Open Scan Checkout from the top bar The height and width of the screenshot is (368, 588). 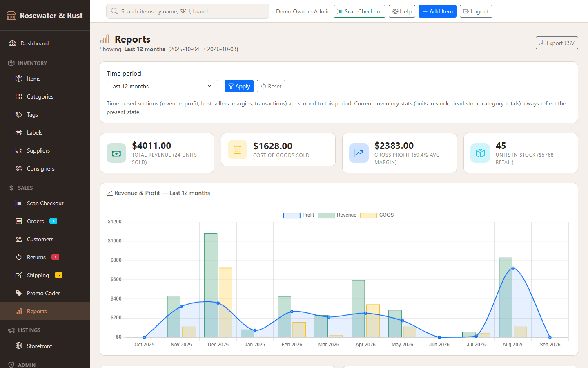(359, 11)
